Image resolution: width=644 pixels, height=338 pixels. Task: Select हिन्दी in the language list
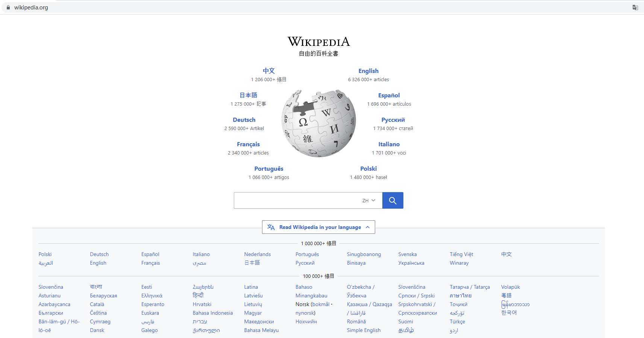198,296
